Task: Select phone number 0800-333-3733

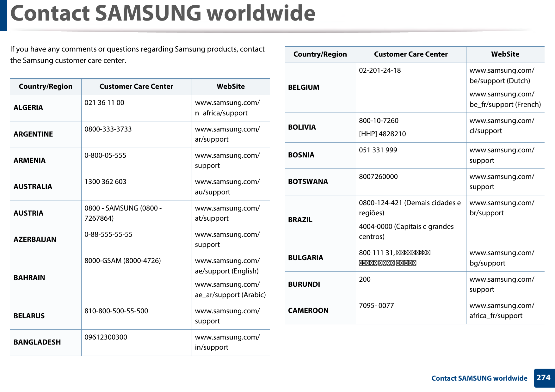Action: 108,129
